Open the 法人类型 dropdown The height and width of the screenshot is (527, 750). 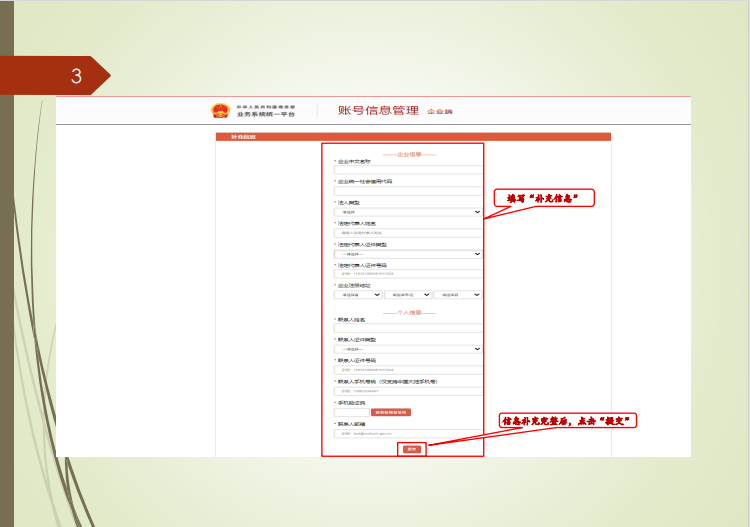[x=407, y=212]
